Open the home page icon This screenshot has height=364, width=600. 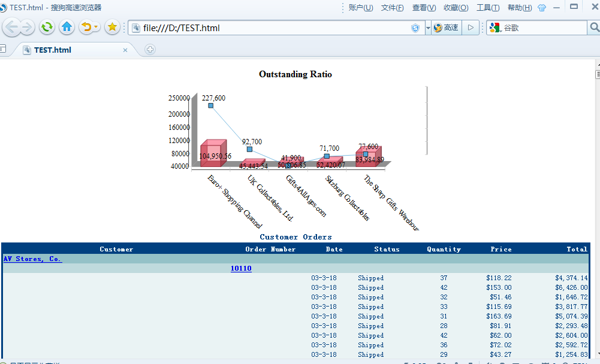(x=67, y=27)
